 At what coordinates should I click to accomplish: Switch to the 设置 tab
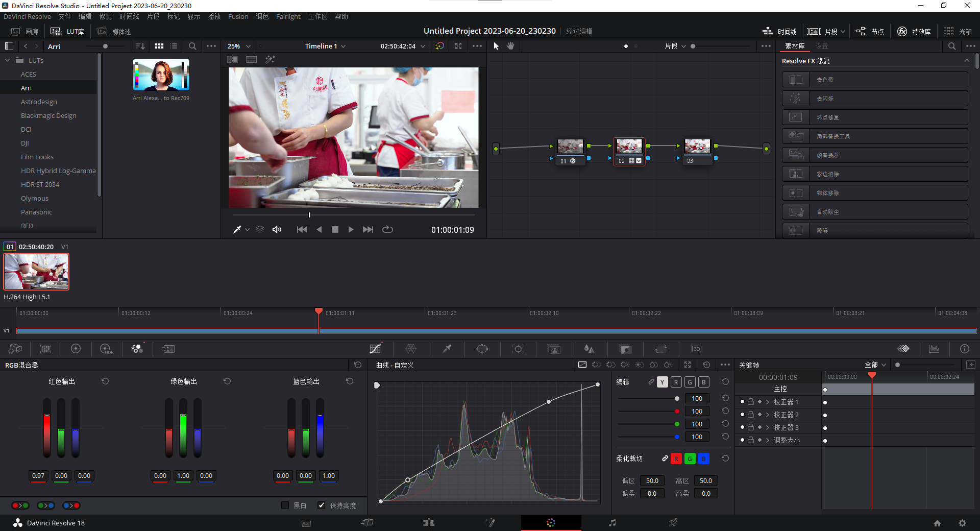pos(821,46)
